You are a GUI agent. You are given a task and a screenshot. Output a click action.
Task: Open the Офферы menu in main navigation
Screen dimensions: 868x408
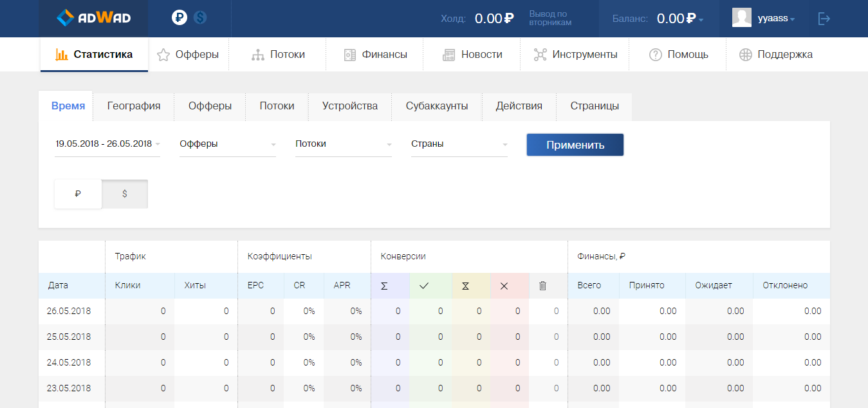(x=188, y=55)
